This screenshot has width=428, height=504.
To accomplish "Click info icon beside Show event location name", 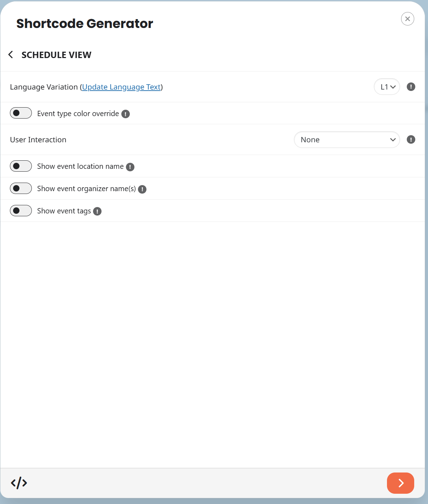I will point(130,167).
